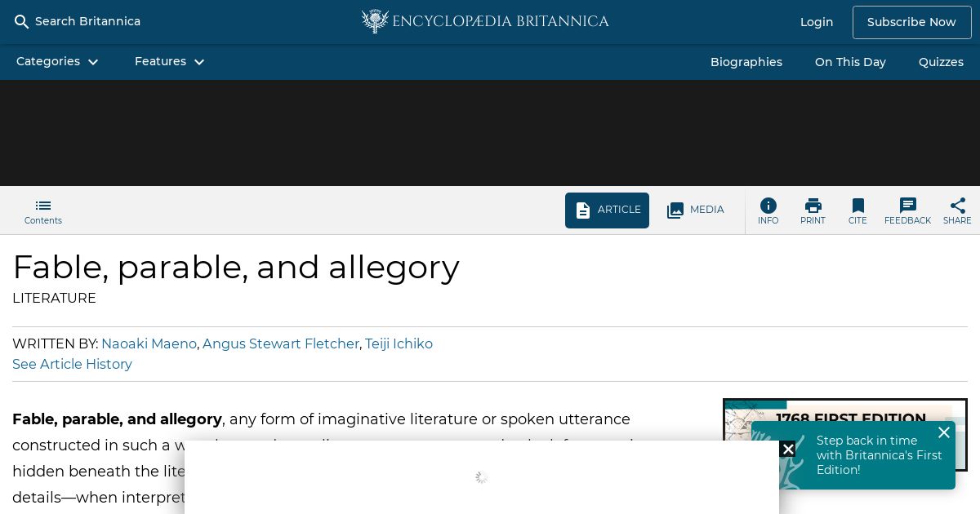Viewport: 980px width, 514px height.
Task: Click the Info icon
Action: 768,206
